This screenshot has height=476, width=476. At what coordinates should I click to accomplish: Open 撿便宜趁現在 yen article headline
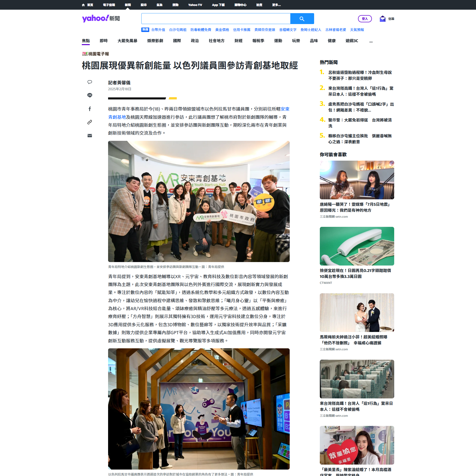(x=355, y=273)
